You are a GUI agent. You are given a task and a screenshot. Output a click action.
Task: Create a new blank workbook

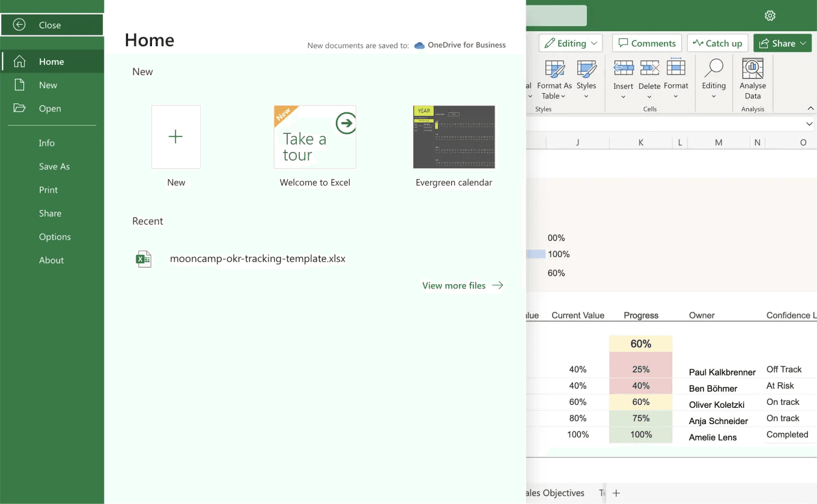pyautogui.click(x=175, y=137)
